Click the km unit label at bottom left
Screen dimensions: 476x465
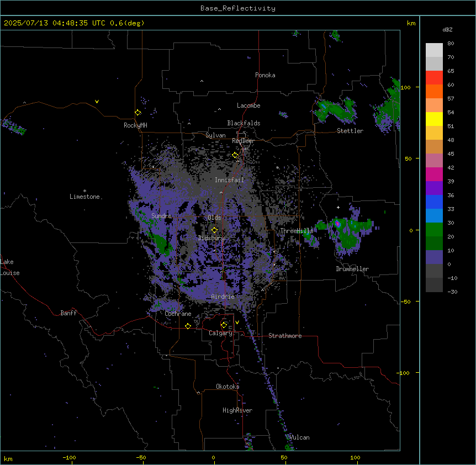pos(8,458)
